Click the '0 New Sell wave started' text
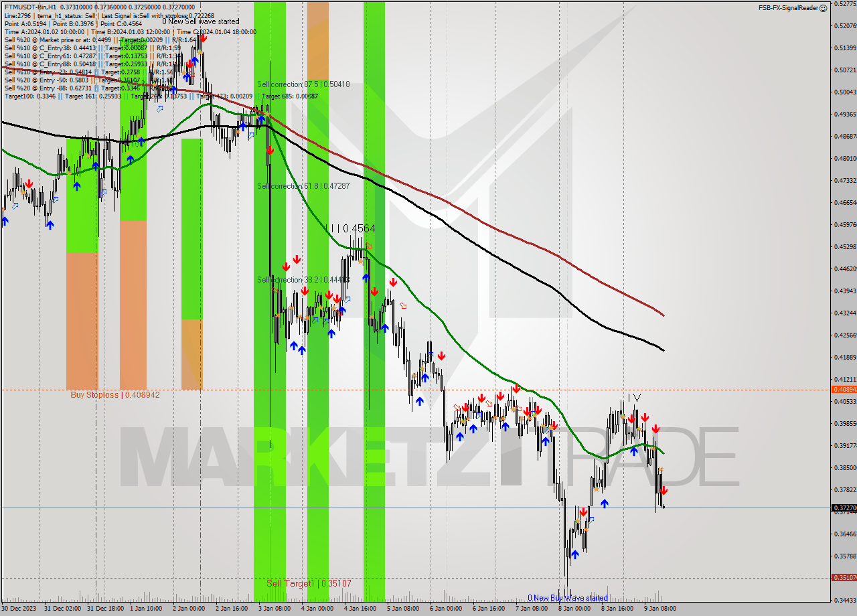The height and width of the screenshot is (616, 857). [201, 21]
